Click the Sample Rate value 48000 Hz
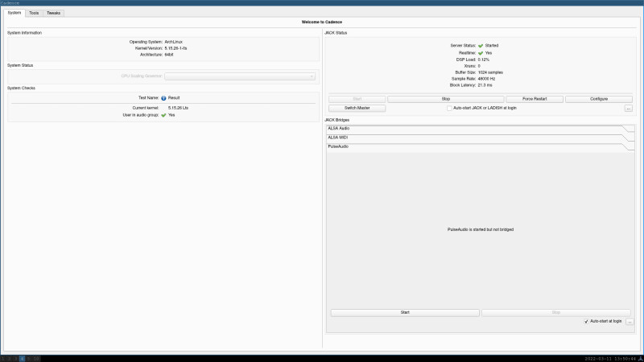This screenshot has width=644, height=362. (x=486, y=79)
